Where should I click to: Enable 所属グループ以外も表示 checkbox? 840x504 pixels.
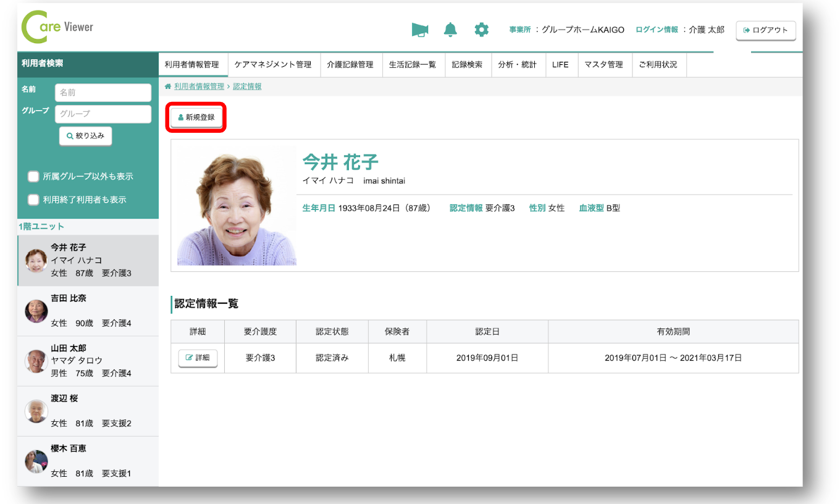(33, 177)
